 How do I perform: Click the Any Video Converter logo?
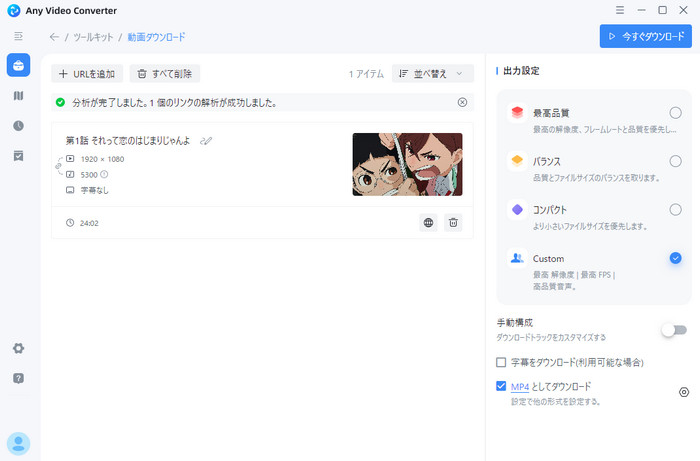(14, 10)
